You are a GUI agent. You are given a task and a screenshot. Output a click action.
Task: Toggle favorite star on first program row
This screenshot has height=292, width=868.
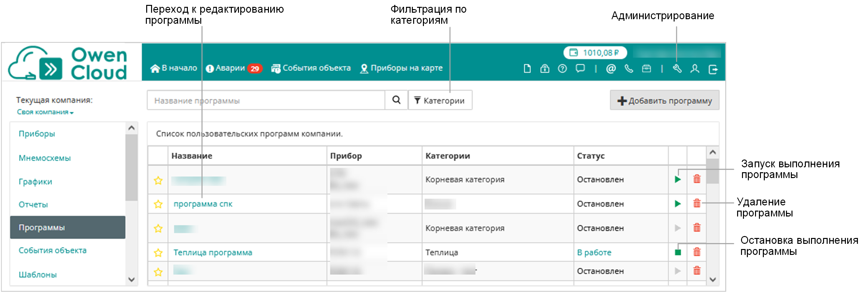[158, 181]
